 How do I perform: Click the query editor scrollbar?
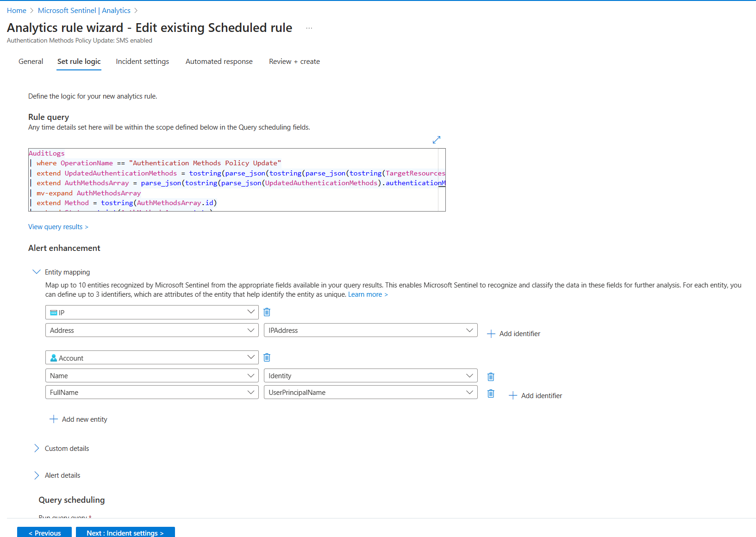(442, 180)
